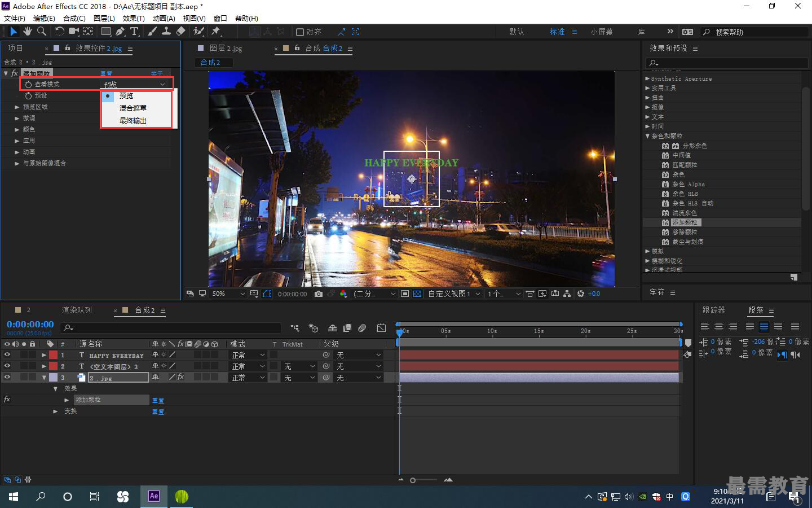Click the 合成2 breadcrumb button

pos(214,62)
